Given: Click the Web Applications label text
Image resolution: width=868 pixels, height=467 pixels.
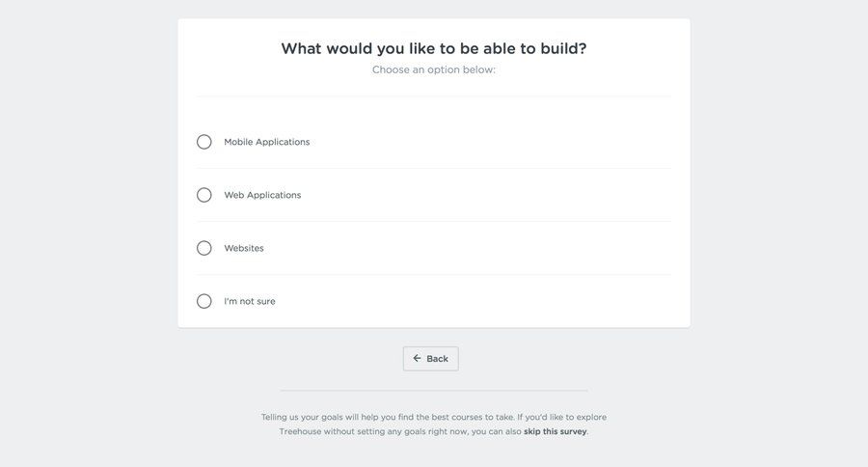Looking at the screenshot, I should pyautogui.click(x=262, y=195).
